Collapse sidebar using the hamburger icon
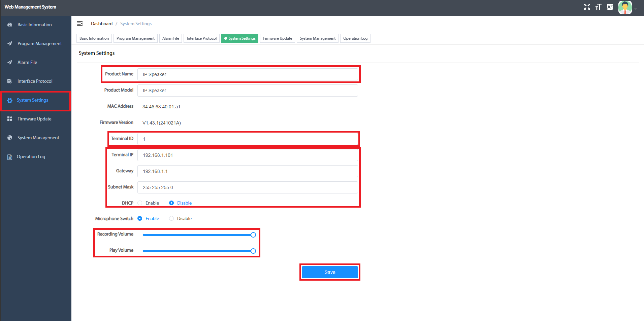 coord(80,24)
